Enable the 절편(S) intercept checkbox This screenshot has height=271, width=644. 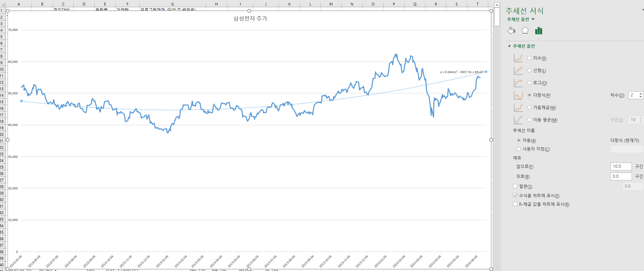click(515, 186)
